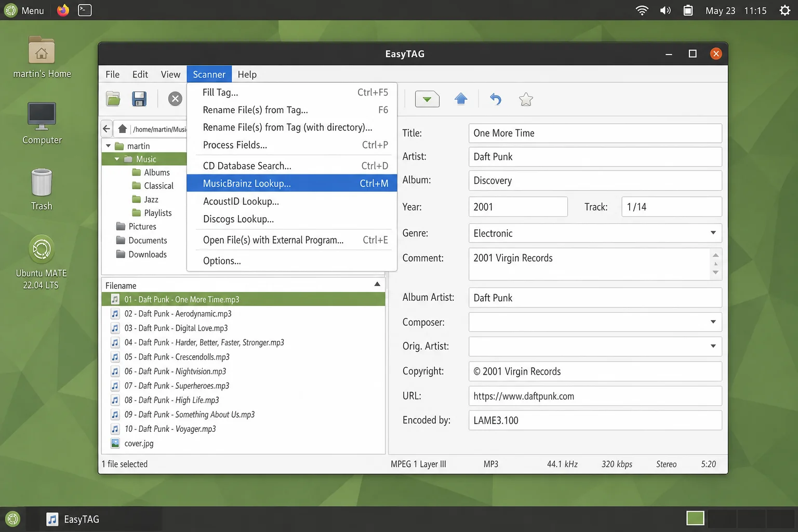Open the clock showing May 23 11:15
The height and width of the screenshot is (532, 798).
pos(736,10)
